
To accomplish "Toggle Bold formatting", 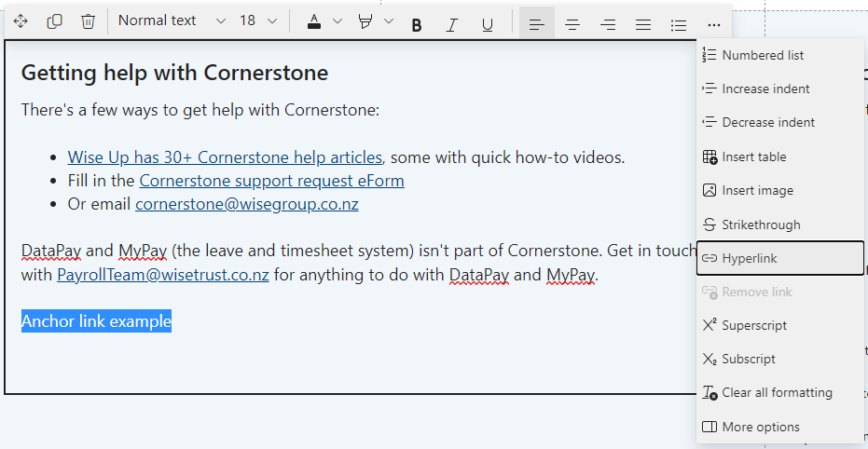I will (x=417, y=25).
